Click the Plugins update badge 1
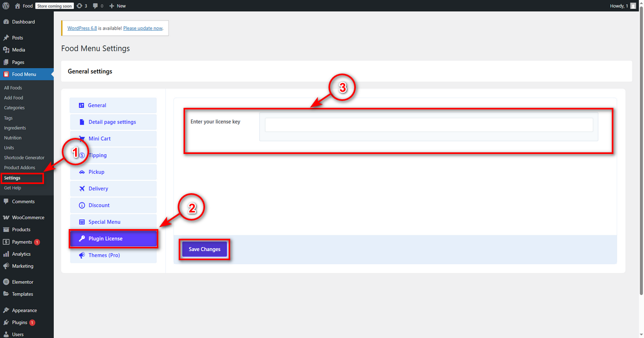Viewport: 644px width, 338px height. pyautogui.click(x=32, y=322)
